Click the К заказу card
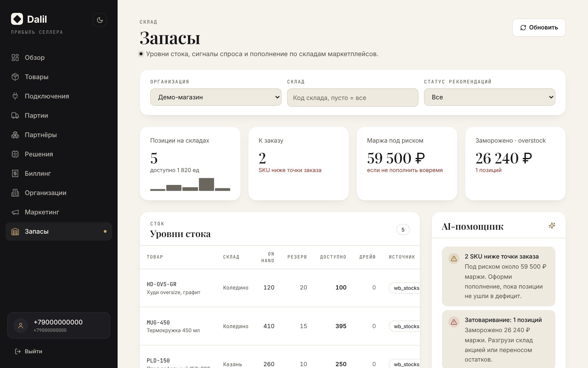588x368 pixels. coord(299,164)
